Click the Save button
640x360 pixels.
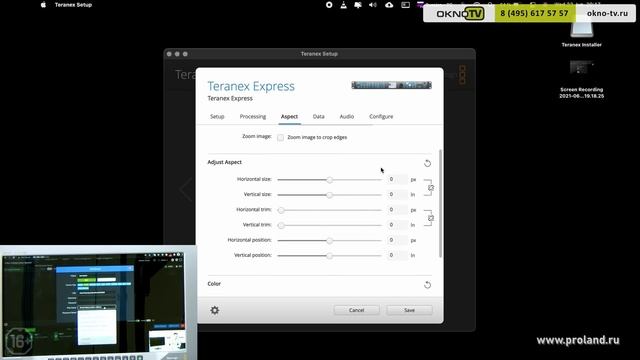pos(409,310)
